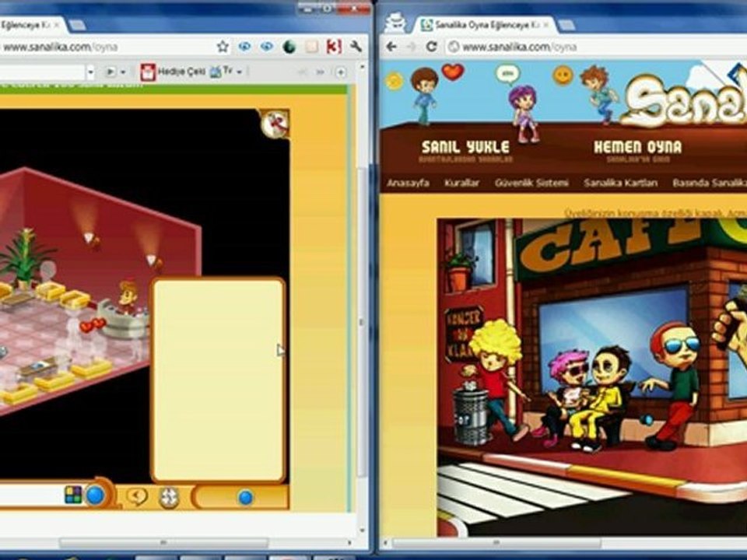This screenshot has height=560, width=747.
Task: Click the toolbar play button
Action: pos(110,72)
